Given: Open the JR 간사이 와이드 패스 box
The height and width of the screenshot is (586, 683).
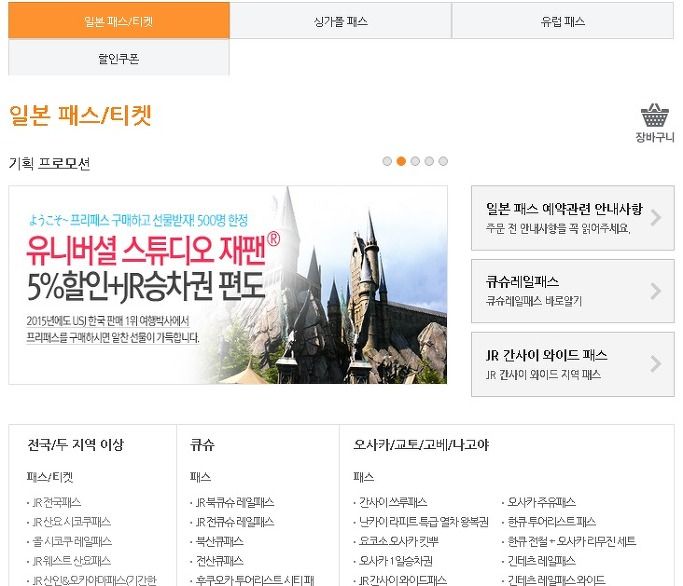Looking at the screenshot, I should coord(573,364).
